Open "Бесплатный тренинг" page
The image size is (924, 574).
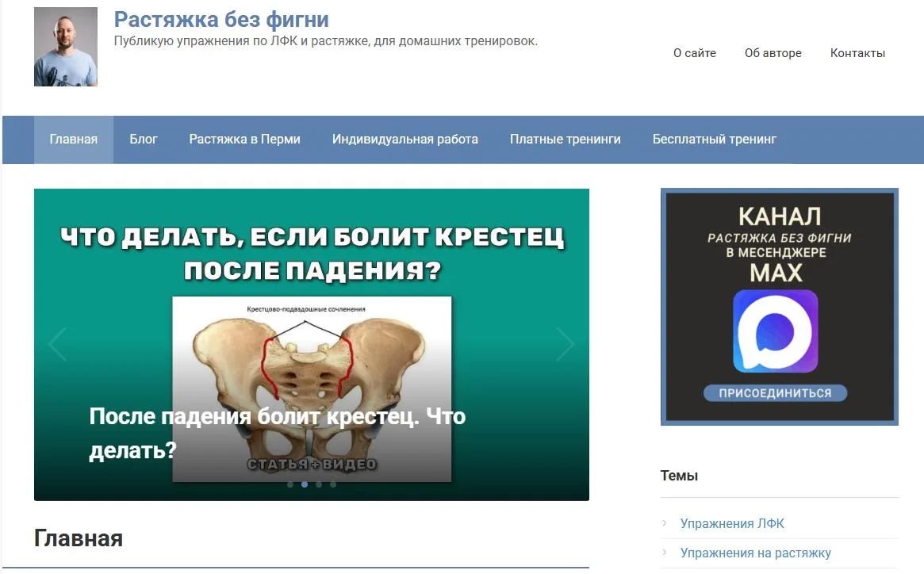click(714, 140)
